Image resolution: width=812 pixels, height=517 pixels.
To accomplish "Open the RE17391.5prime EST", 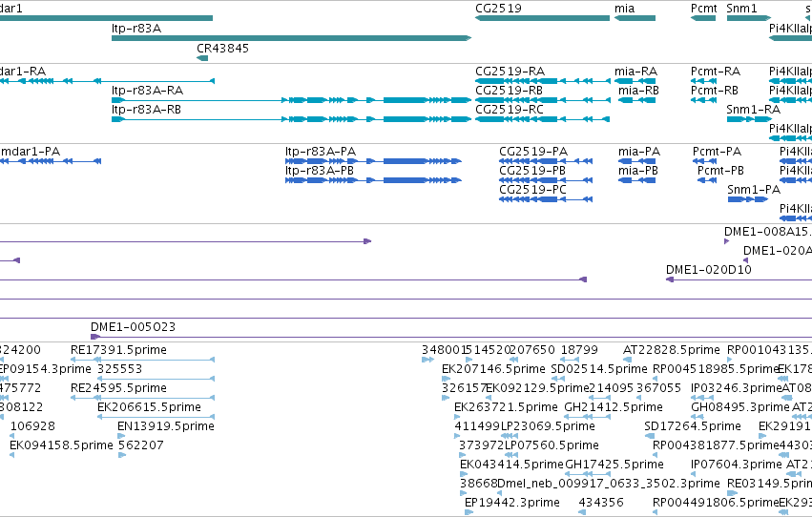I will (x=142, y=360).
